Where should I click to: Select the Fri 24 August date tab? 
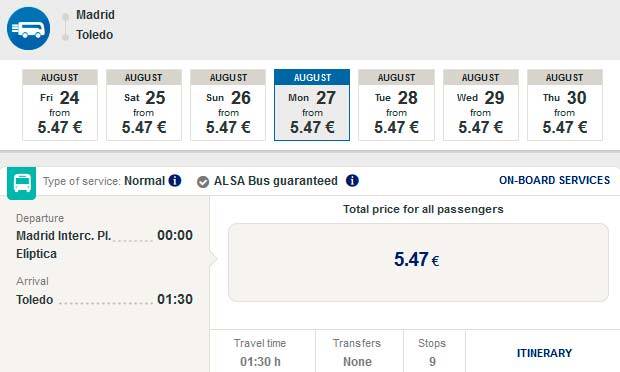pyautogui.click(x=60, y=105)
